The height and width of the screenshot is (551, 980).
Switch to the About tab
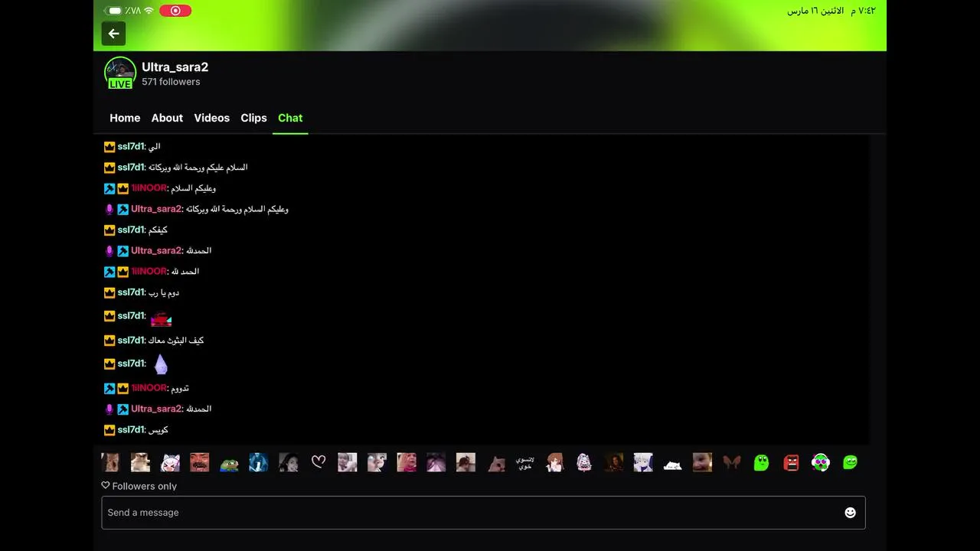point(167,118)
